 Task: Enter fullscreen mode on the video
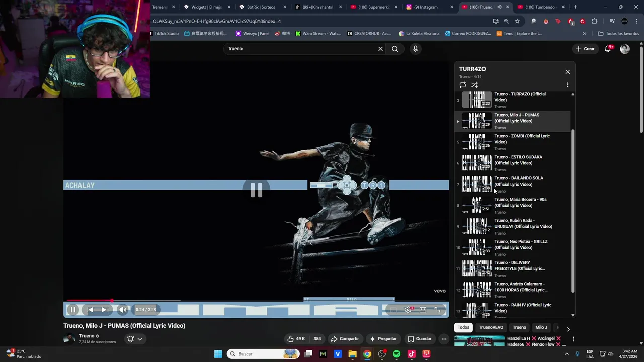437,310
